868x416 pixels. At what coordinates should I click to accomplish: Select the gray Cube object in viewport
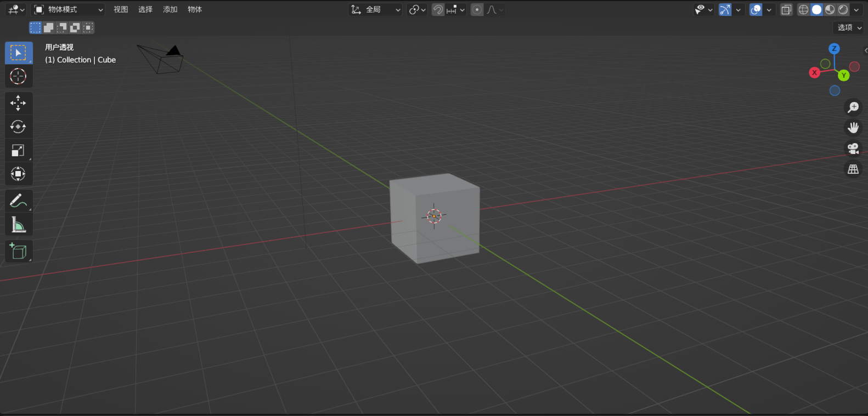coord(435,218)
